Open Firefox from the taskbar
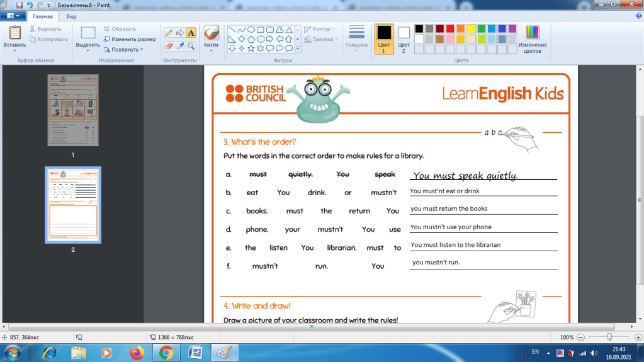This screenshot has width=644, height=362. tap(136, 353)
